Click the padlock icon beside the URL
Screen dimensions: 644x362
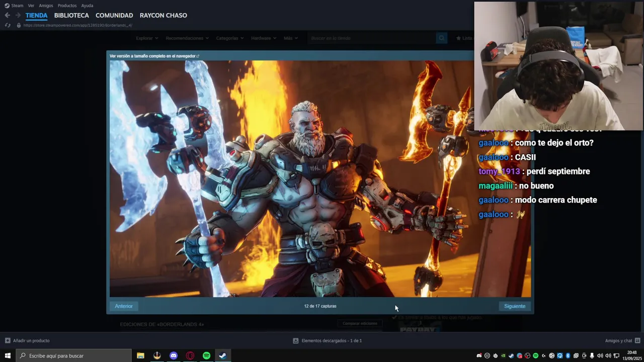(x=19, y=25)
